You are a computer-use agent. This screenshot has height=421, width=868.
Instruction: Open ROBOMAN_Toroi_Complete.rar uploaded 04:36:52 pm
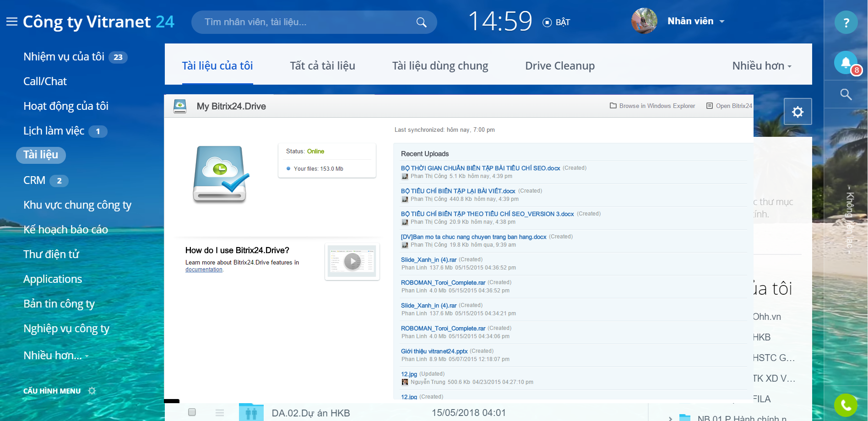click(x=443, y=282)
